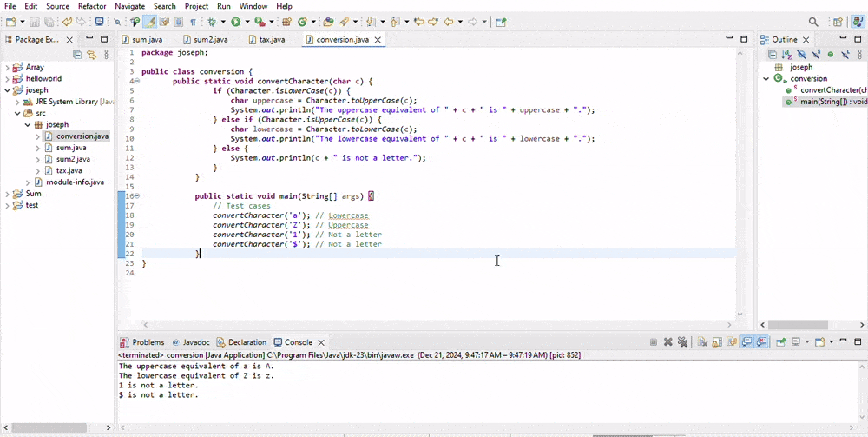Expand JRE System Library node
868x437 pixels.
(17, 102)
